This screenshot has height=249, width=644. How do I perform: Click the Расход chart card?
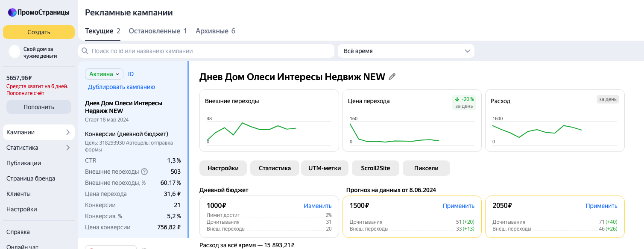pos(555,121)
